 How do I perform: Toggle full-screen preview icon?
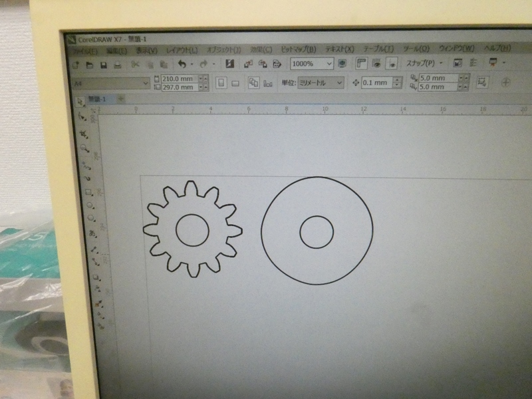[342, 63]
